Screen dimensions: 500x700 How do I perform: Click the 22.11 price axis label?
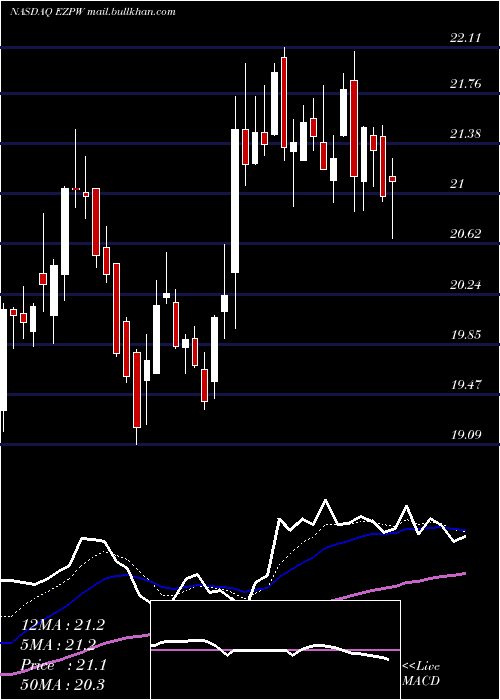pyautogui.click(x=466, y=38)
